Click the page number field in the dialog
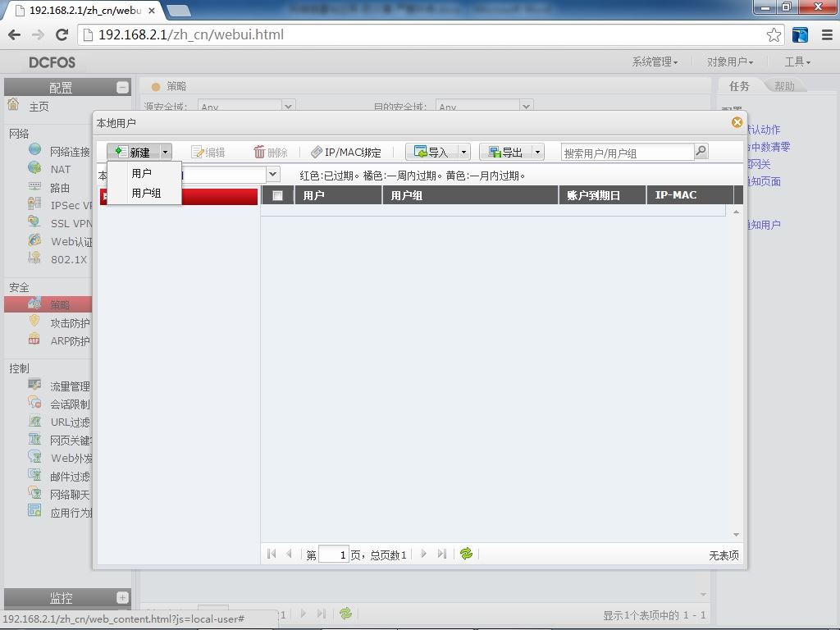Image resolution: width=840 pixels, height=630 pixels. [334, 555]
